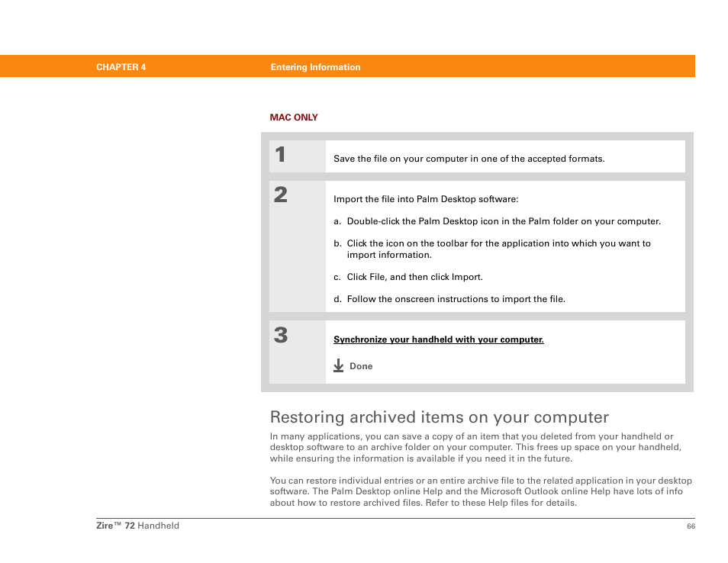728x563 pixels.
Task: Click step 1 'Save the file' text
Action: click(469, 159)
